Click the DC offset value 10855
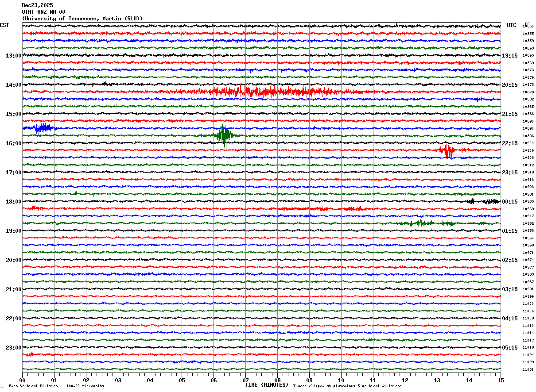The image size is (536, 392). pos(528,34)
